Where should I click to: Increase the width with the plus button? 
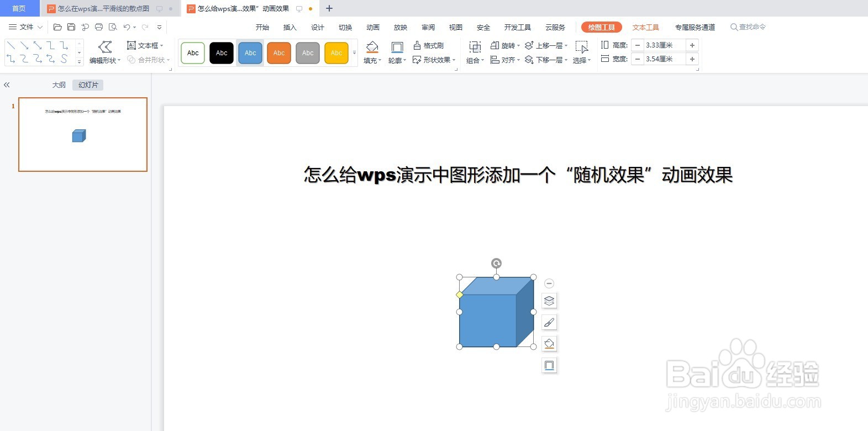click(692, 59)
